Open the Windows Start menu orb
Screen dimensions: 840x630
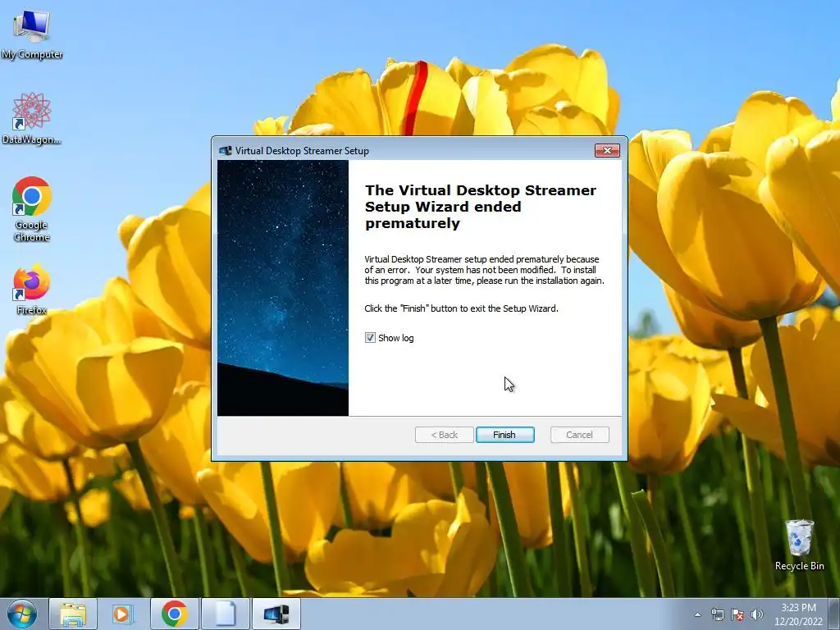22,614
